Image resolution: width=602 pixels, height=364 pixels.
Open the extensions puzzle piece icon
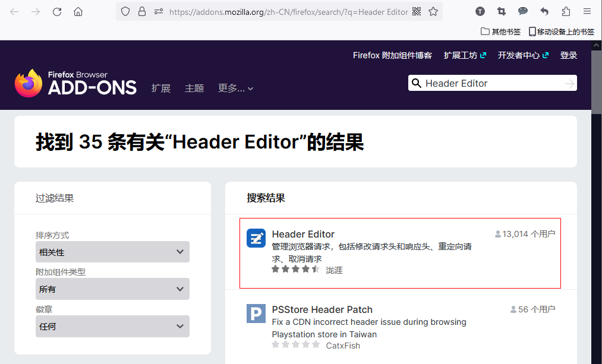point(566,11)
